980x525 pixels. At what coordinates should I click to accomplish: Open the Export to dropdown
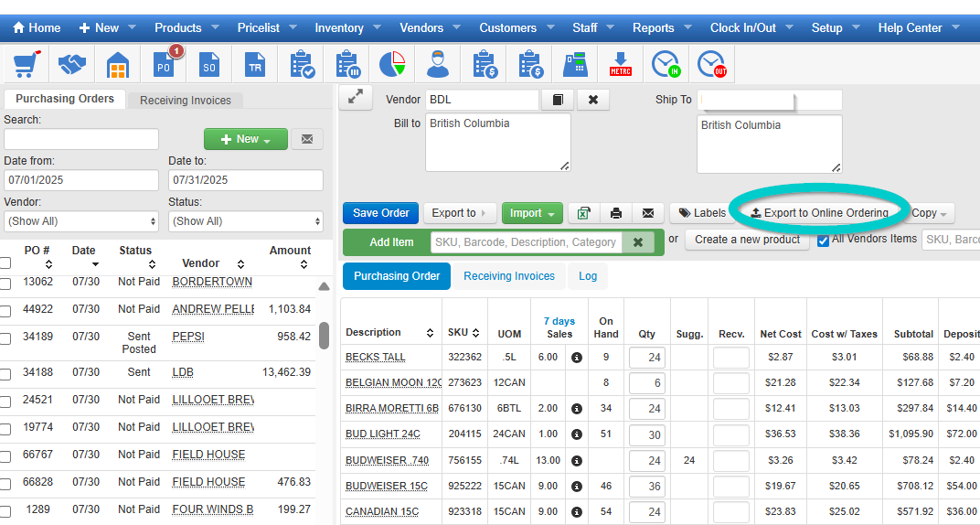point(459,213)
